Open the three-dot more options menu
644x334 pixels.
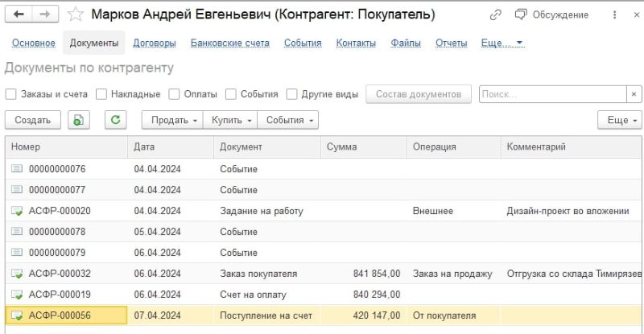click(x=614, y=14)
